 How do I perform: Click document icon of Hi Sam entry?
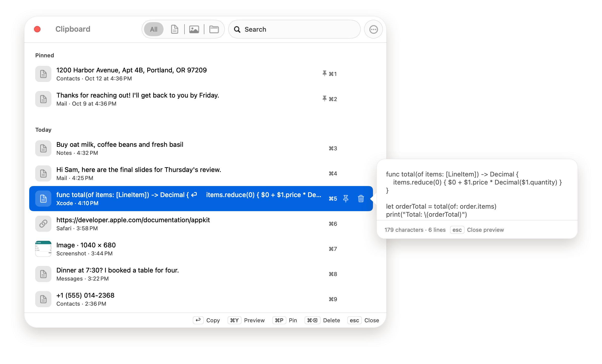43,173
